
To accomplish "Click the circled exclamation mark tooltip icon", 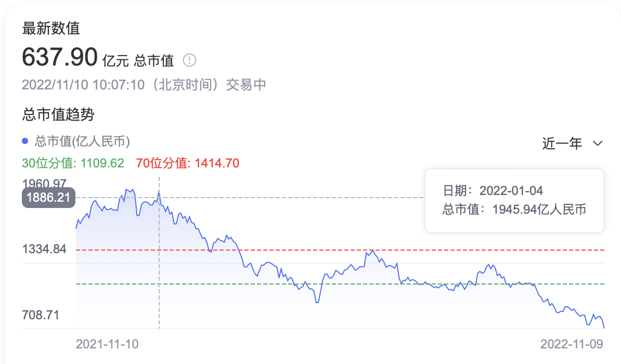I will coord(190,61).
